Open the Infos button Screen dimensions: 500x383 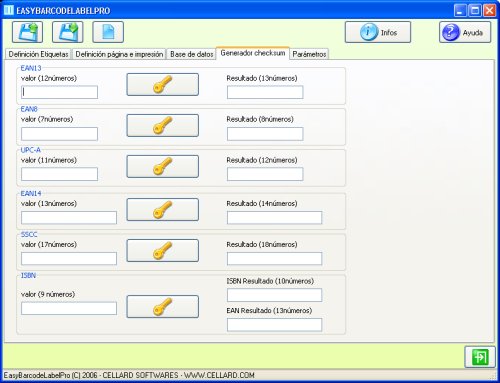(x=378, y=32)
